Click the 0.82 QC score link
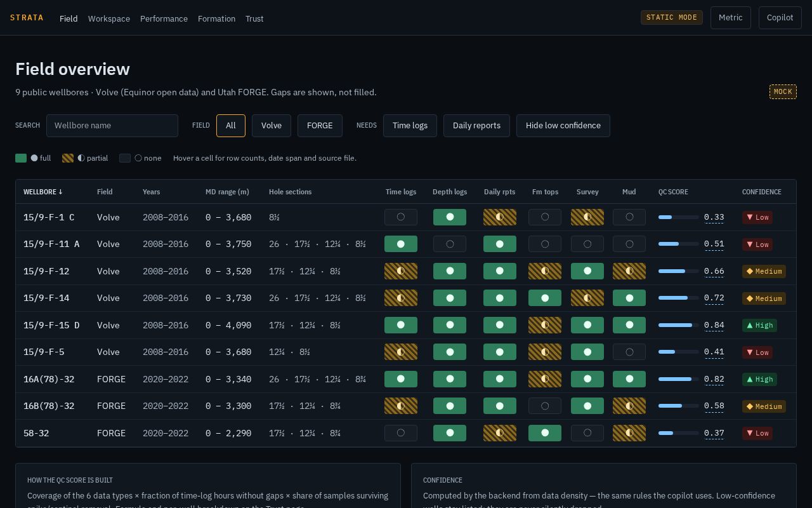812x508 pixels. click(714, 379)
